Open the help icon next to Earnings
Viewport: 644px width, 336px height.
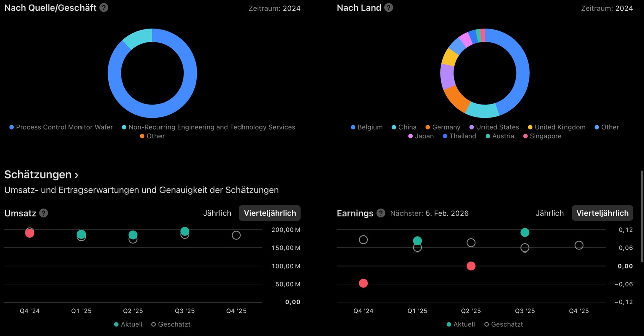[x=381, y=213]
